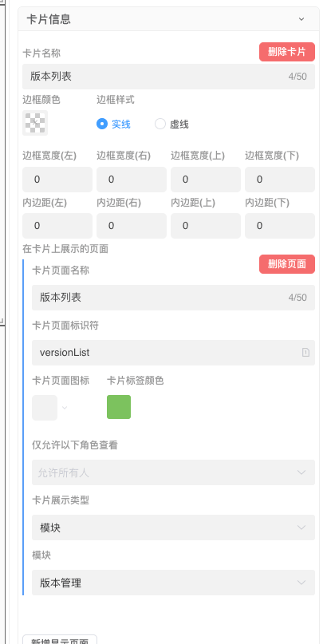Image resolution: width=327 pixels, height=644 pixels.
Task: Click the 卡片信息 header title
Action: point(49,19)
